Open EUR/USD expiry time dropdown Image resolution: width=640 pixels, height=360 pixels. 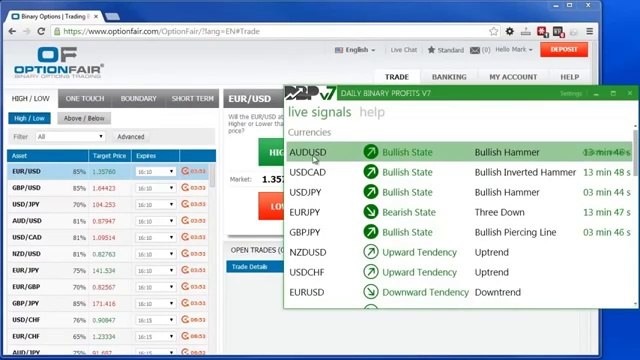[x=156, y=172]
